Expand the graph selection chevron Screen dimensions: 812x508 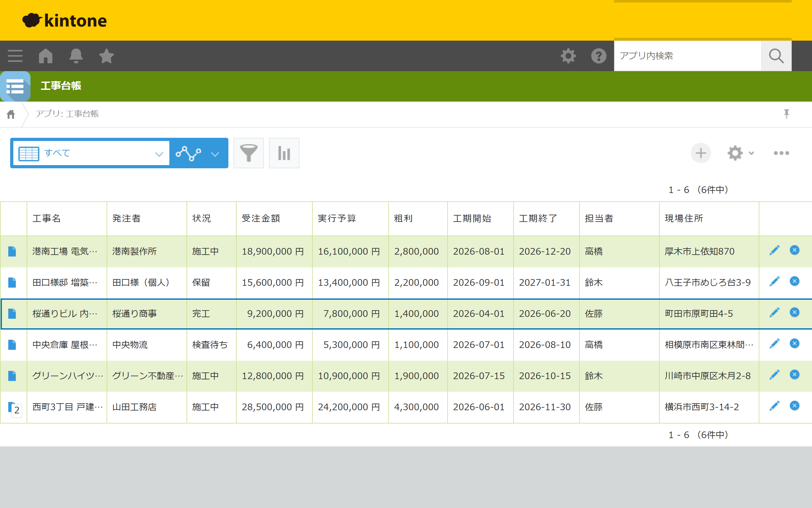tap(215, 154)
